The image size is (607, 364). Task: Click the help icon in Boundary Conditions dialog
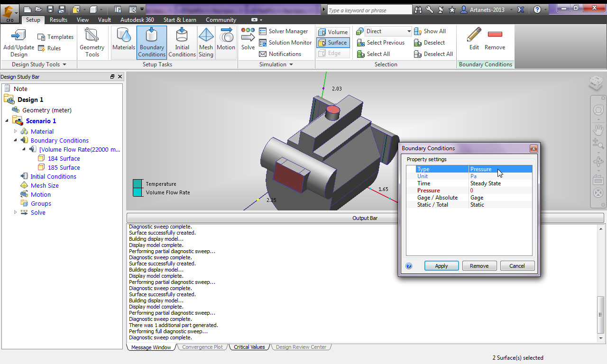tap(409, 266)
